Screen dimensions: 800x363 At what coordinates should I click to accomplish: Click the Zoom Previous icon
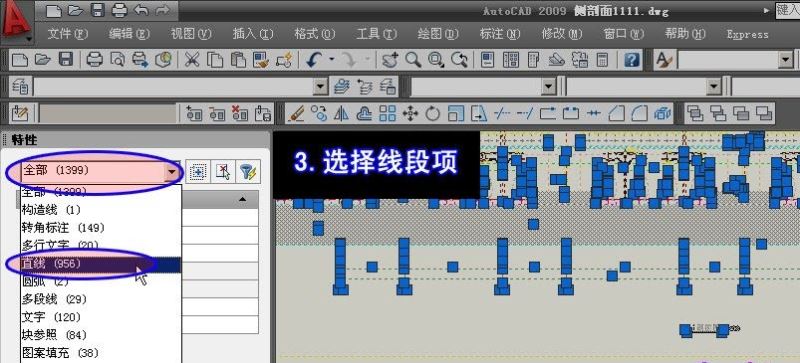[x=459, y=60]
